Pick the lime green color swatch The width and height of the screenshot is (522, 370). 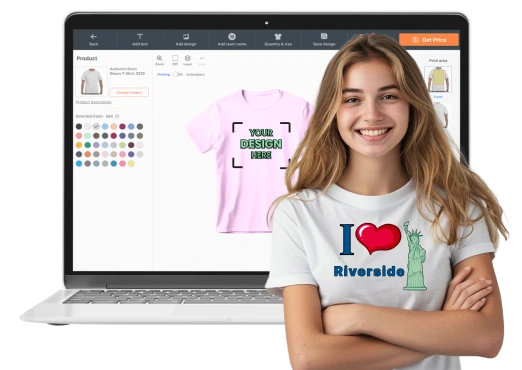click(122, 145)
